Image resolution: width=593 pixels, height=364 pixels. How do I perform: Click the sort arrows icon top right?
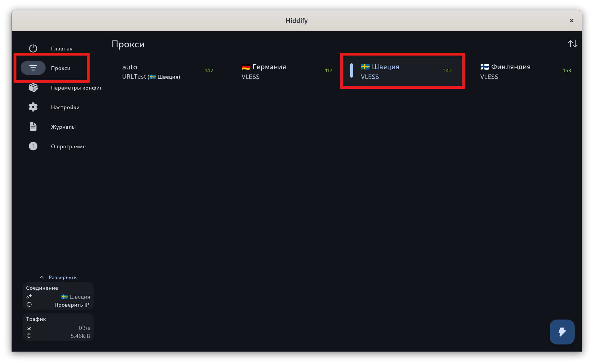573,44
